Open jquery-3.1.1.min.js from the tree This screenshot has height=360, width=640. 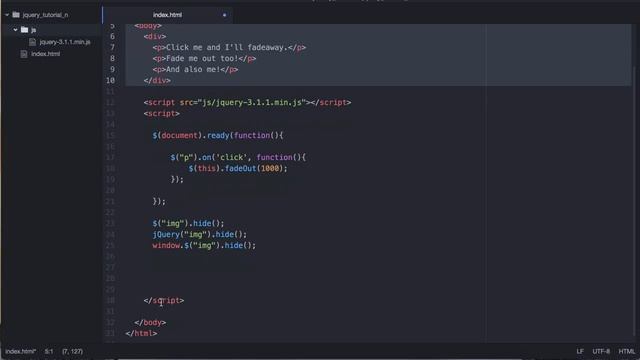pyautogui.click(x=65, y=42)
